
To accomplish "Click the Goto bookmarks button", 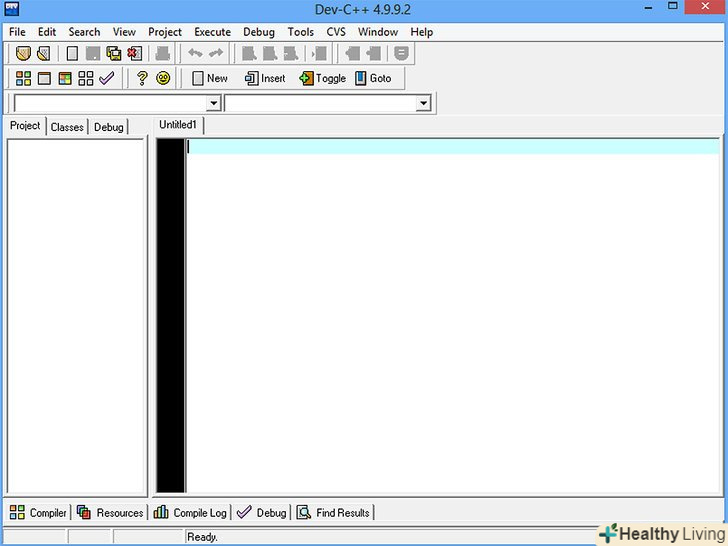I will pos(373,78).
